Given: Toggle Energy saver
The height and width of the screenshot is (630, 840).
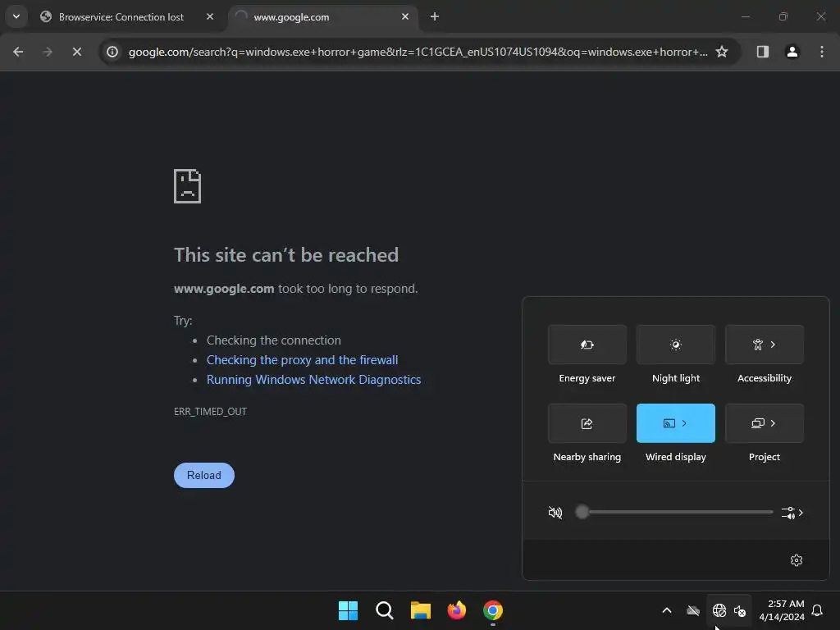Looking at the screenshot, I should click(x=587, y=345).
